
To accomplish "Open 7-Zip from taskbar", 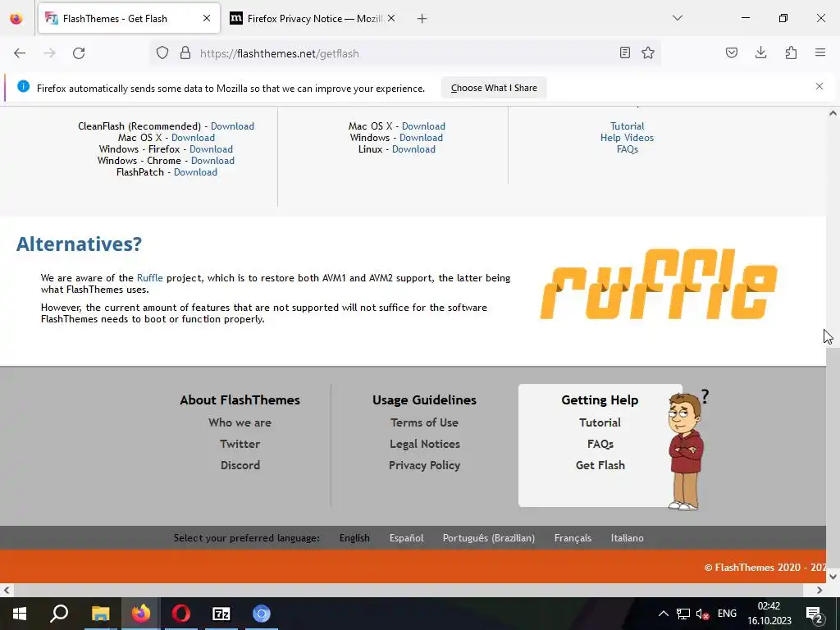I will [x=221, y=614].
